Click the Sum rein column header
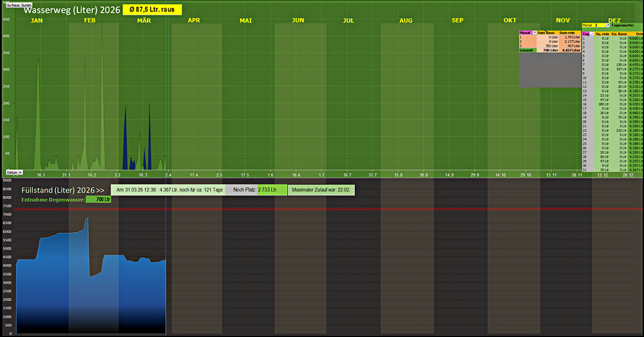The height and width of the screenshot is (337, 644). click(x=567, y=32)
